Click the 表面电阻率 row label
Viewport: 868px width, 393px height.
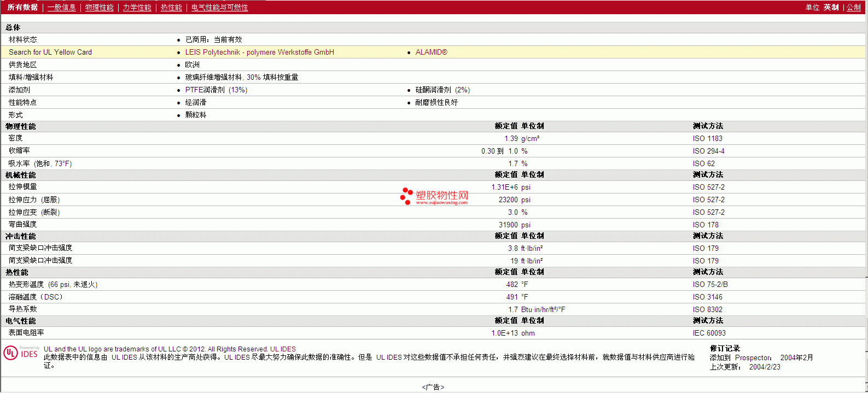(x=26, y=333)
